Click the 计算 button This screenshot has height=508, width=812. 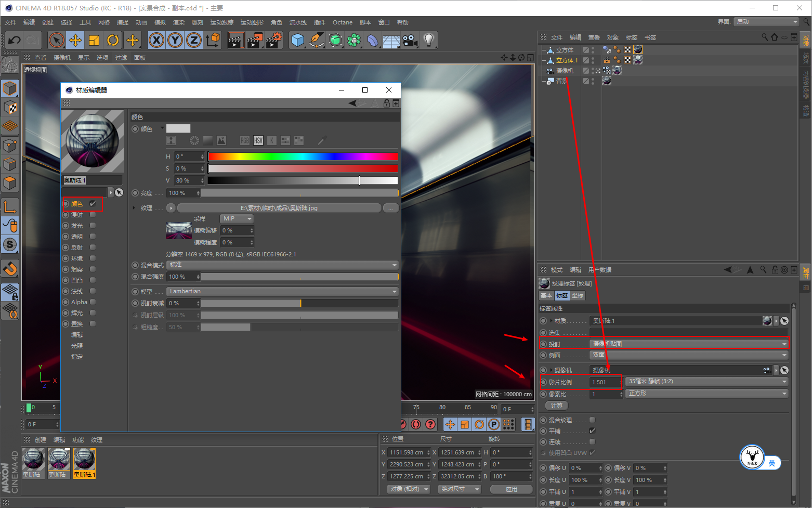pyautogui.click(x=556, y=406)
